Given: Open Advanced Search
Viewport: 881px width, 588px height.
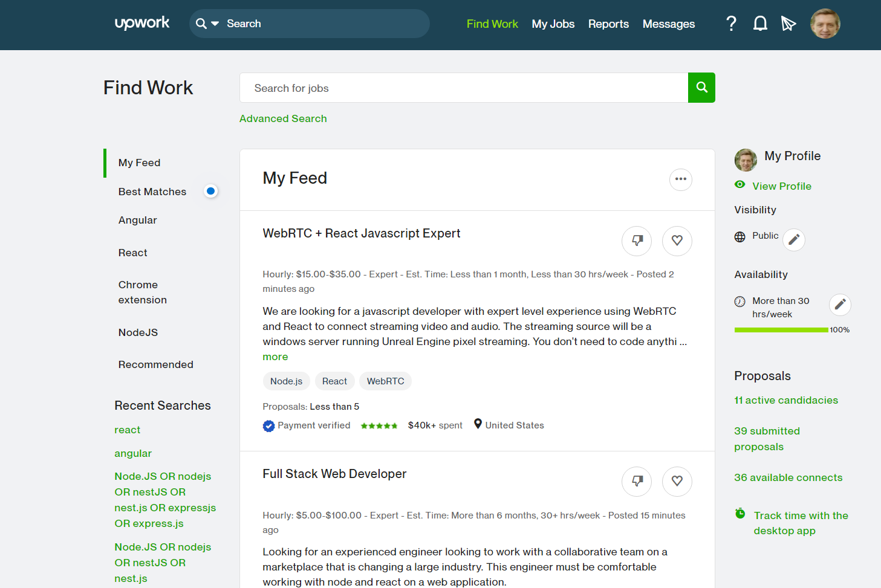Looking at the screenshot, I should point(283,118).
